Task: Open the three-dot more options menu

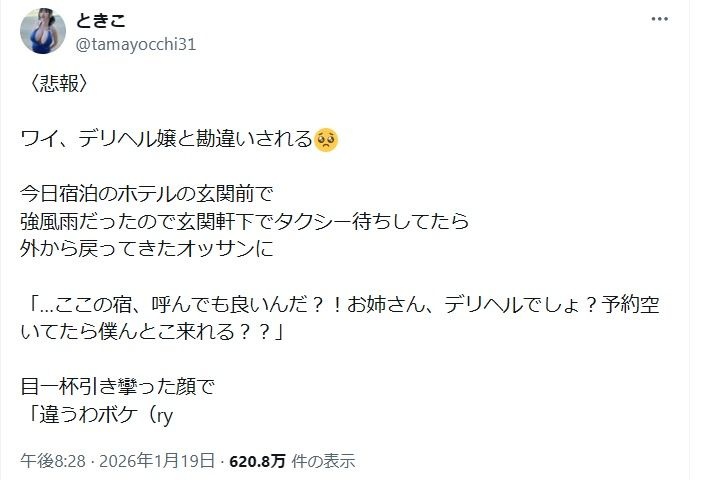Action: tap(659, 19)
